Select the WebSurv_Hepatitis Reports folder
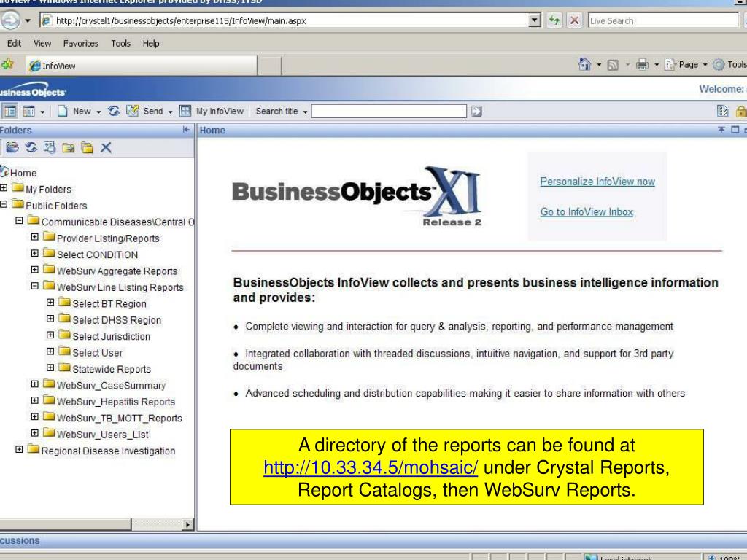Viewport: 747px width, 560px height. (x=116, y=402)
